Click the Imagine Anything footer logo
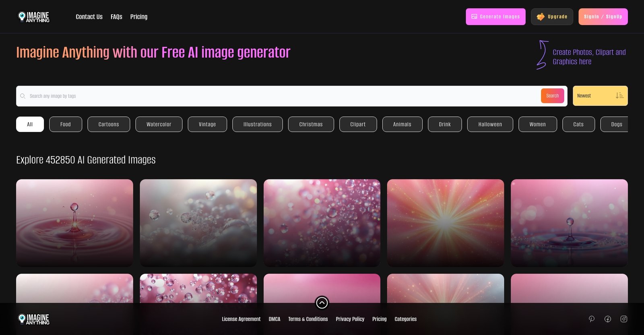The height and width of the screenshot is (335, 644). click(x=34, y=319)
